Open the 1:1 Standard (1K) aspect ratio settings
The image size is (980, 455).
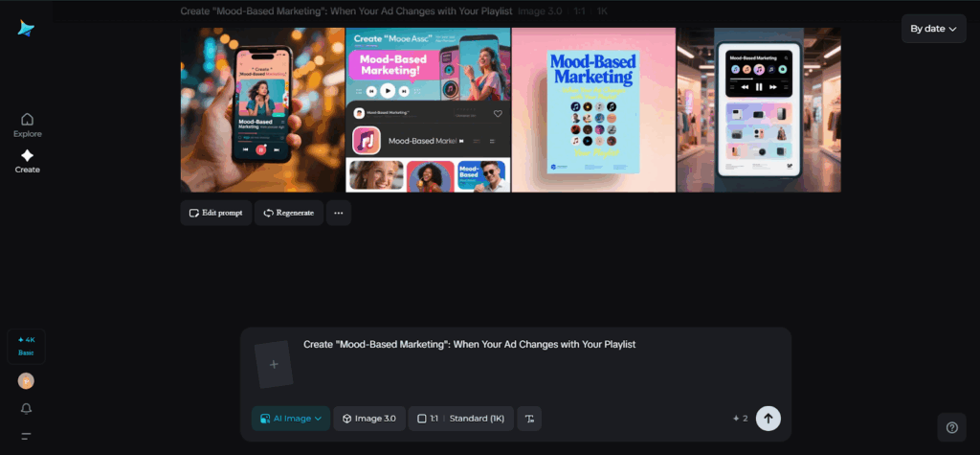coord(461,419)
